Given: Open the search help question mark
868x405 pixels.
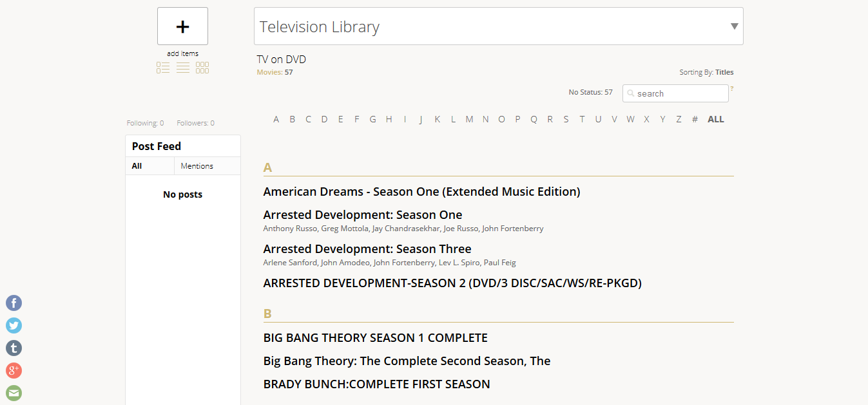Looking at the screenshot, I should click(732, 89).
